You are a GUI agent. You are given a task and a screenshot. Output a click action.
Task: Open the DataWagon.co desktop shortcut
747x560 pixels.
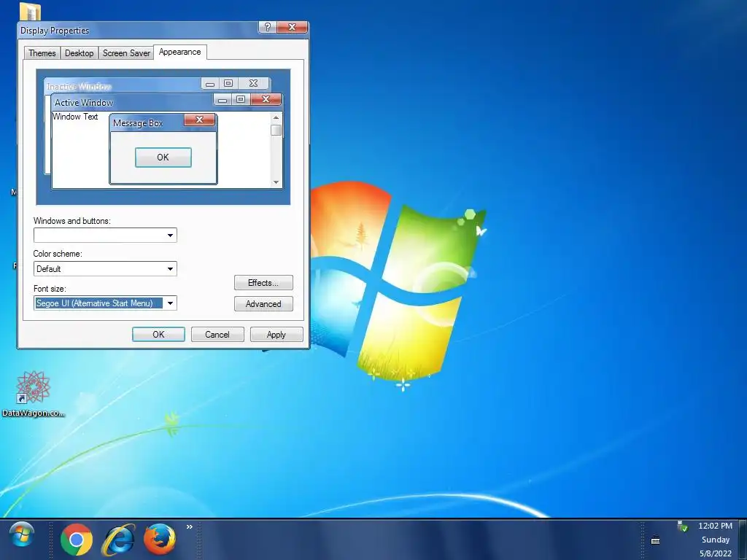(33, 394)
